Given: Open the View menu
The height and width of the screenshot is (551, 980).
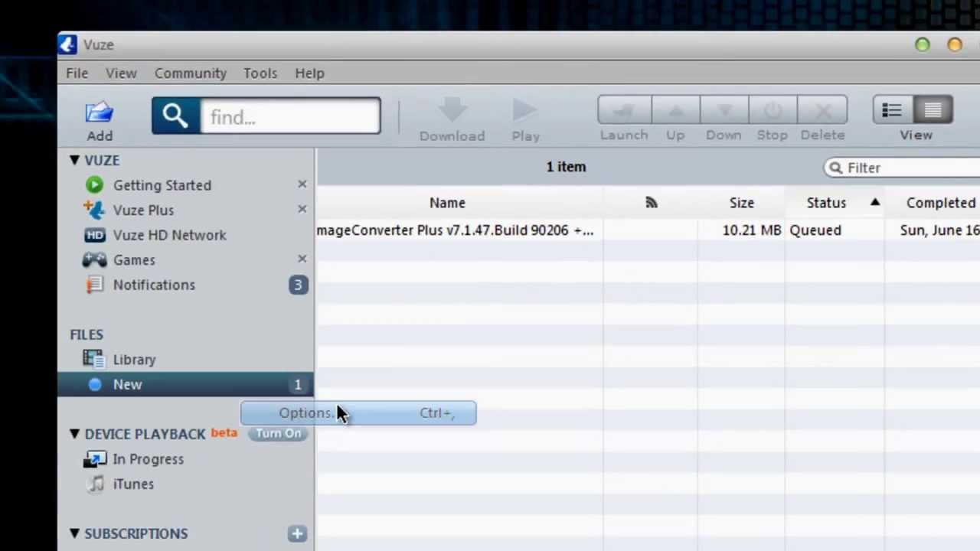Looking at the screenshot, I should (121, 73).
